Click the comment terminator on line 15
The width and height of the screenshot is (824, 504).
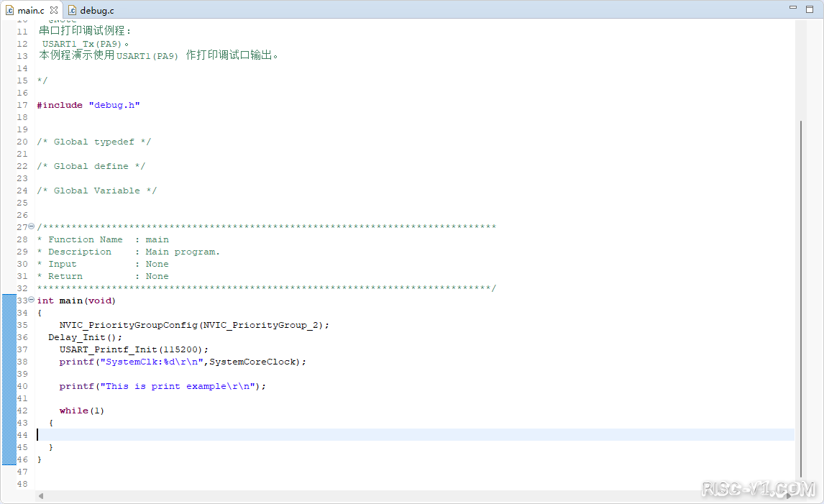pos(42,81)
